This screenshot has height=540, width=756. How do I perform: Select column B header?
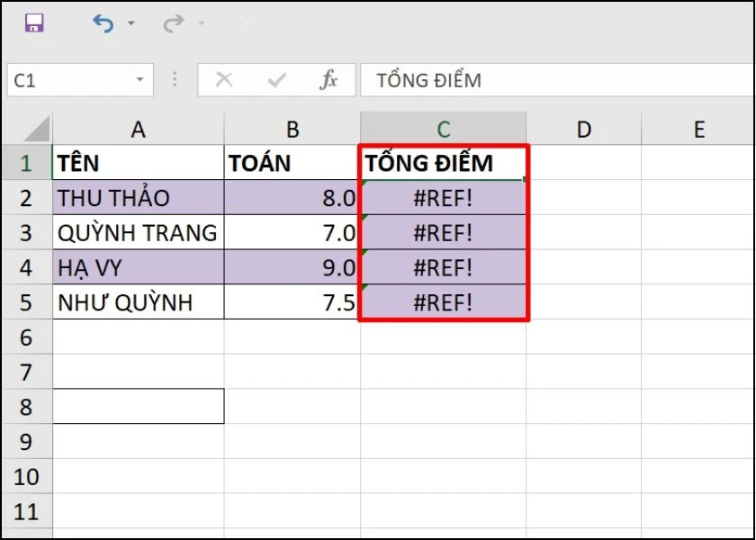pos(292,130)
